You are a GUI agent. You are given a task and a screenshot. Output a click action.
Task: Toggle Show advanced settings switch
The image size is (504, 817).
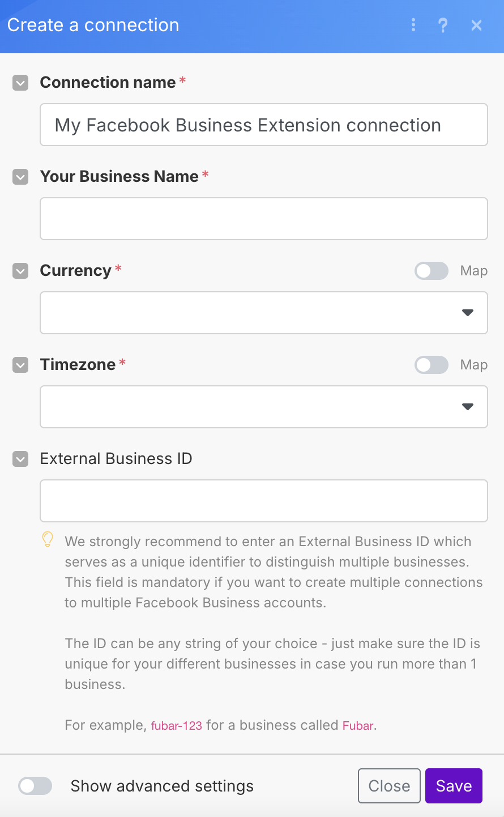(x=35, y=786)
